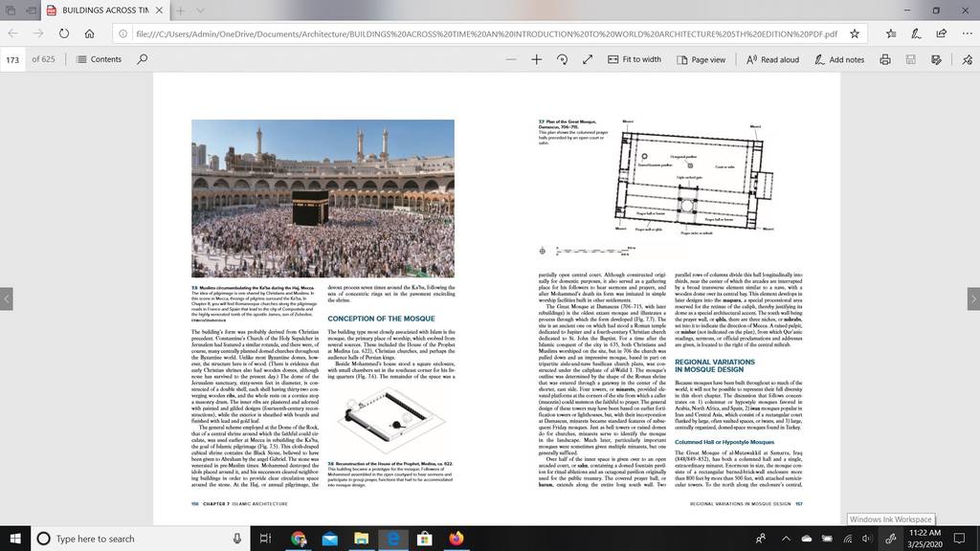The height and width of the screenshot is (551, 980).
Task: Print the PDF document
Action: coord(885,59)
